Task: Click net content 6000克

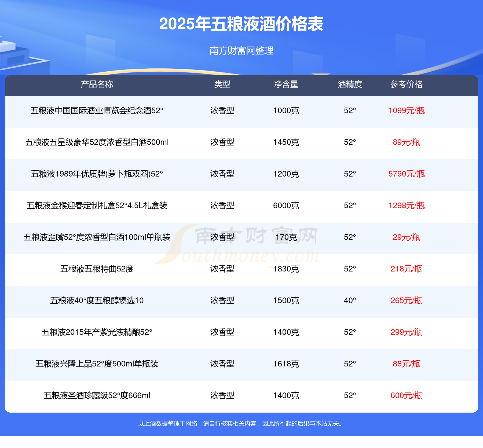Action: coord(286,205)
